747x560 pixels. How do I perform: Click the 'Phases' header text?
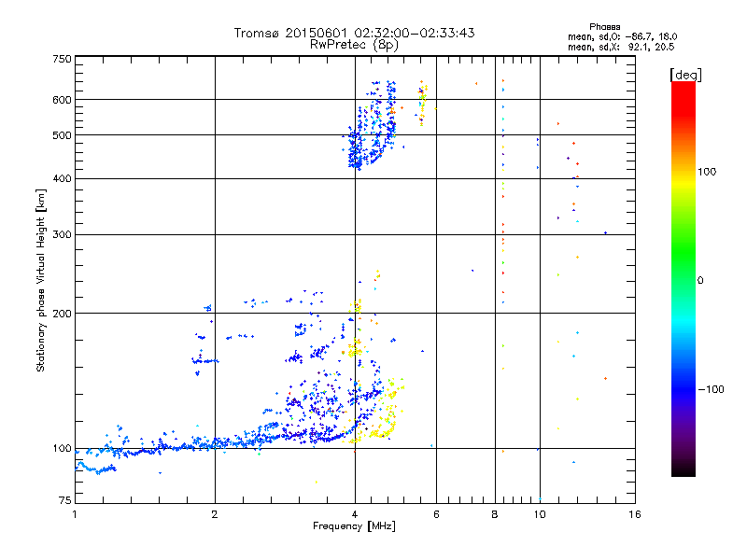click(x=604, y=27)
